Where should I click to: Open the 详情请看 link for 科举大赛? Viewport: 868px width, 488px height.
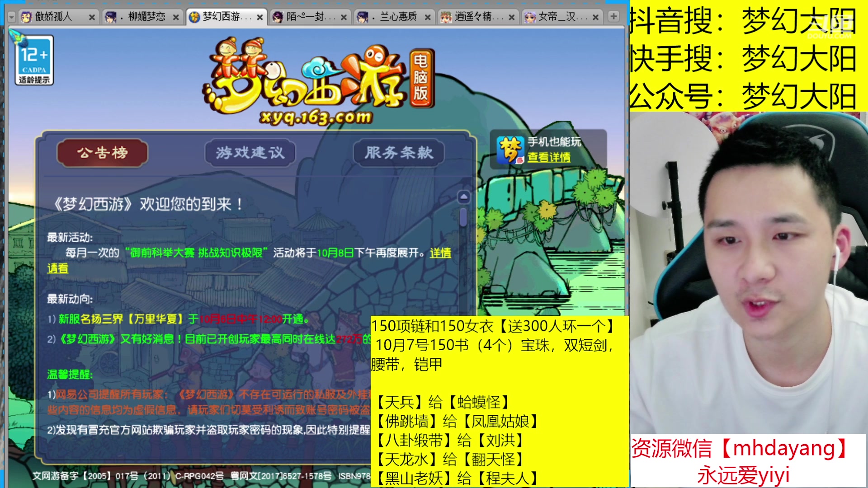(440, 253)
